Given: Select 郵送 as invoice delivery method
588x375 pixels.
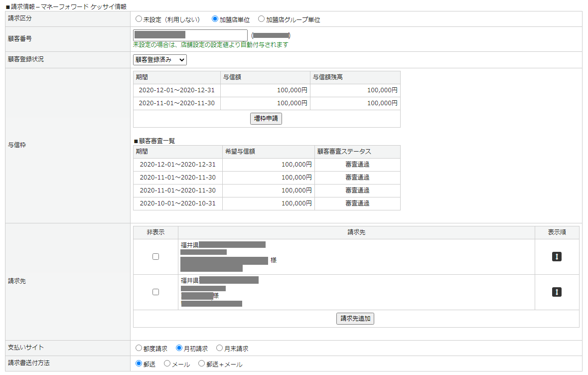Looking at the screenshot, I should (x=139, y=364).
